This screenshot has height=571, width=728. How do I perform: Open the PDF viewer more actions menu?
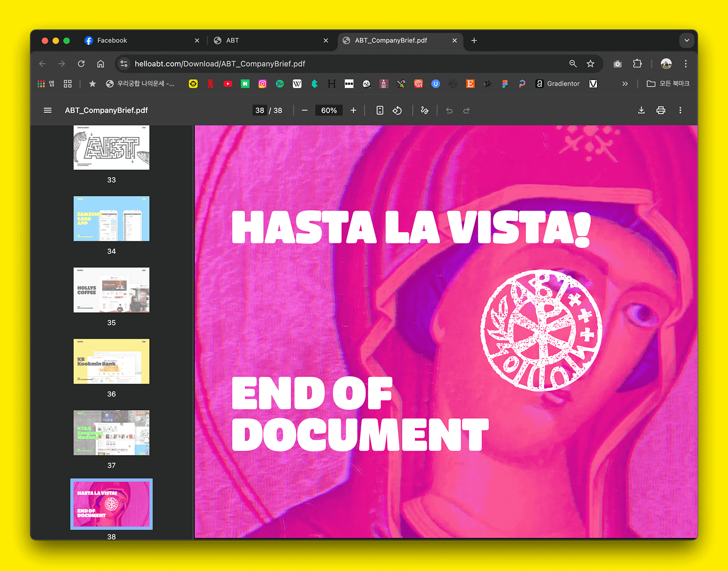pos(680,110)
